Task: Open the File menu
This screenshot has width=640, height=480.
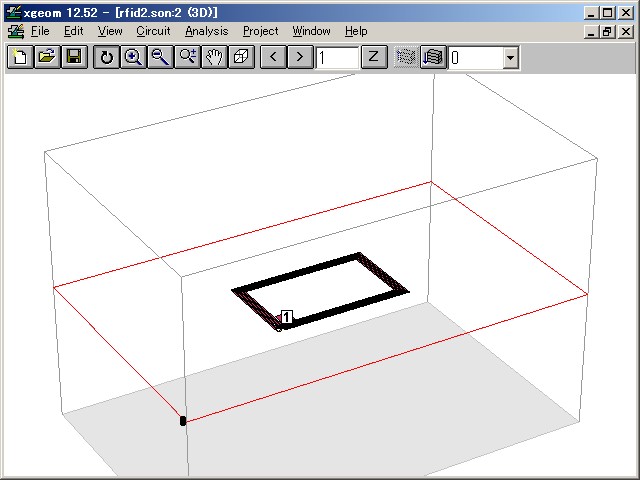Action: point(40,31)
